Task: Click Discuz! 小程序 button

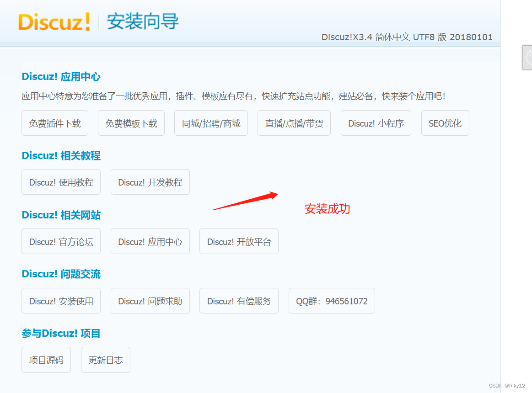Action: pos(376,123)
